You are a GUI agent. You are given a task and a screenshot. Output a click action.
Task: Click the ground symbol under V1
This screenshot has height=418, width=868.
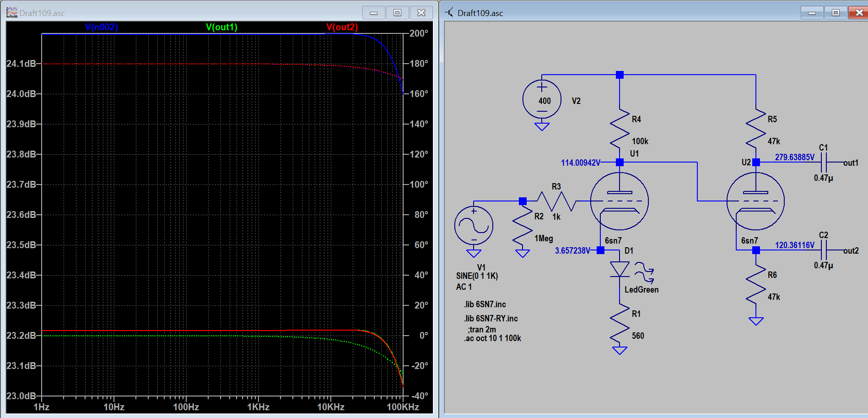(x=474, y=253)
